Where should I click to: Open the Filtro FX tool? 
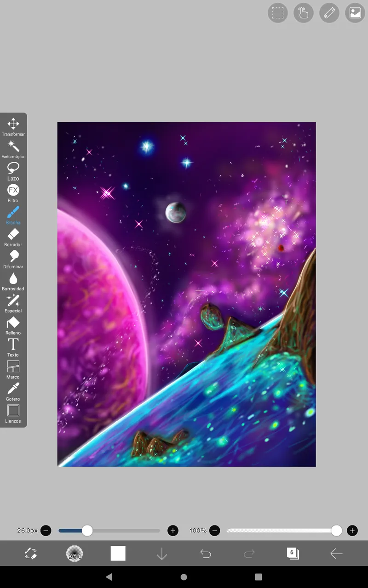(13, 193)
